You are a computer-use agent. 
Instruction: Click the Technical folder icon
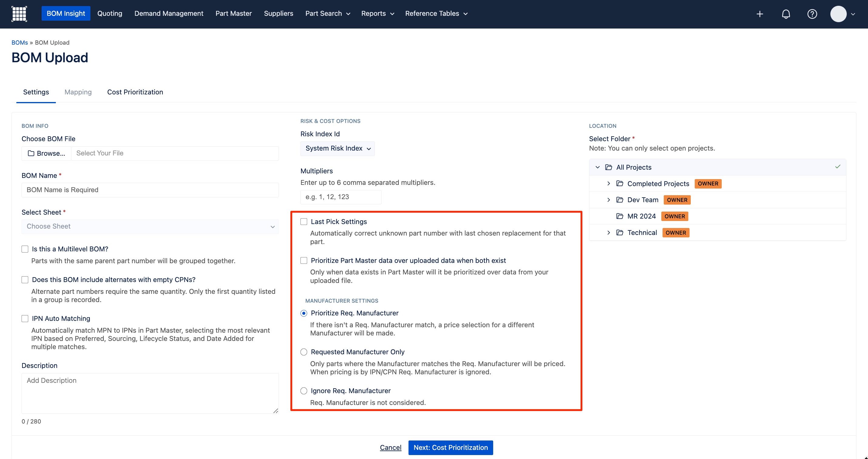[620, 232]
